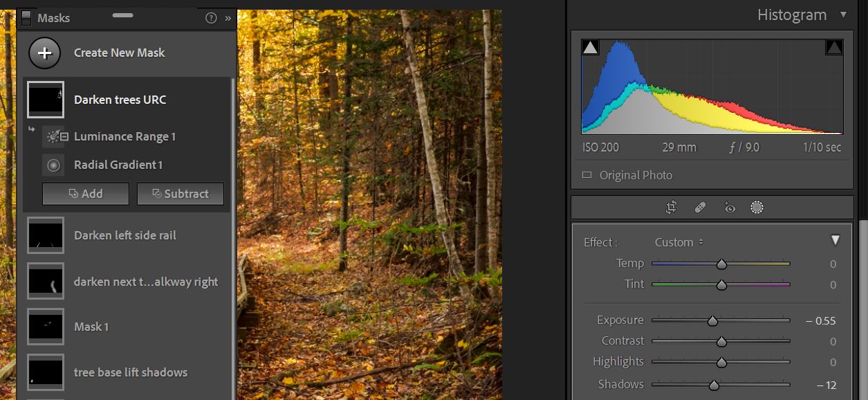Open Masks panel help icon

(211, 18)
